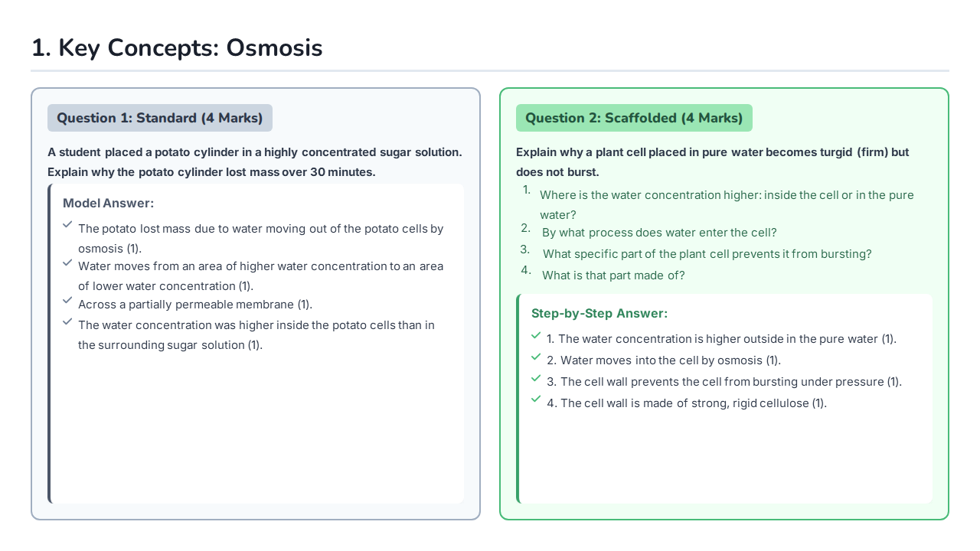Click green checkmark beside step 1 answer
The height and width of the screenshot is (551, 980).
click(x=536, y=335)
